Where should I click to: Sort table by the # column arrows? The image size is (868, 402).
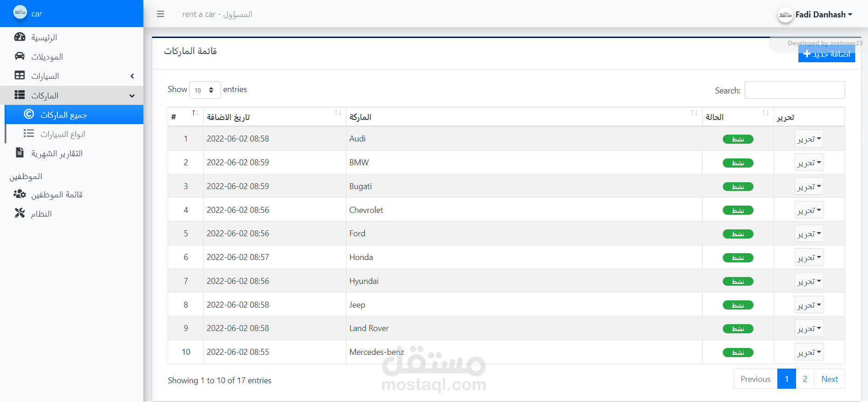point(195,113)
